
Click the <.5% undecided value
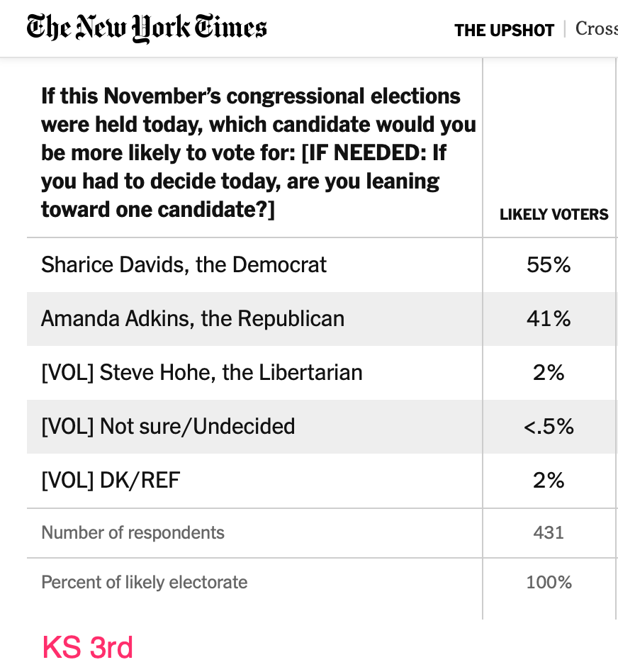point(549,426)
